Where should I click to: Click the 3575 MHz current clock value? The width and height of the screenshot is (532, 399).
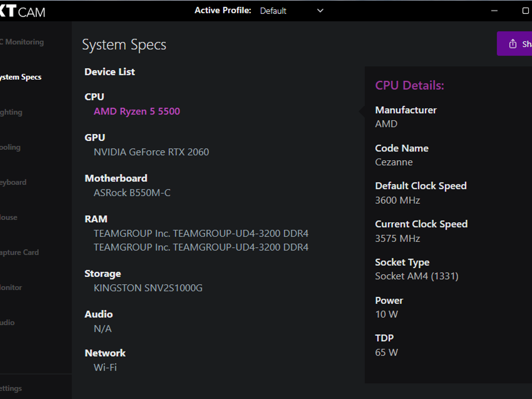point(397,238)
